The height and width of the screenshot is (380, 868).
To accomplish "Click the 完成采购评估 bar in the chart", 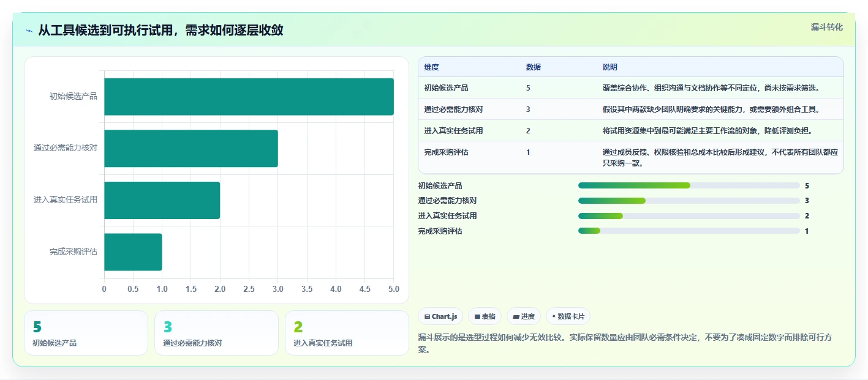I will point(133,251).
